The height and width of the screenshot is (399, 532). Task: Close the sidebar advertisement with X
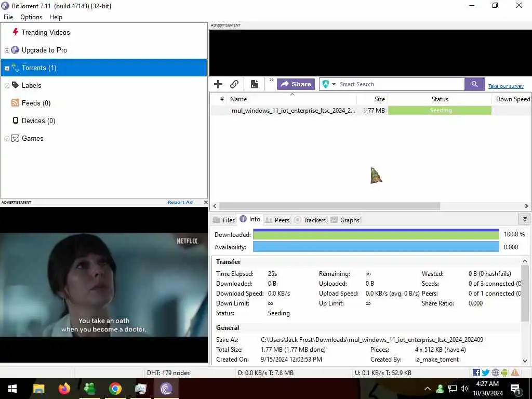pyautogui.click(x=206, y=202)
